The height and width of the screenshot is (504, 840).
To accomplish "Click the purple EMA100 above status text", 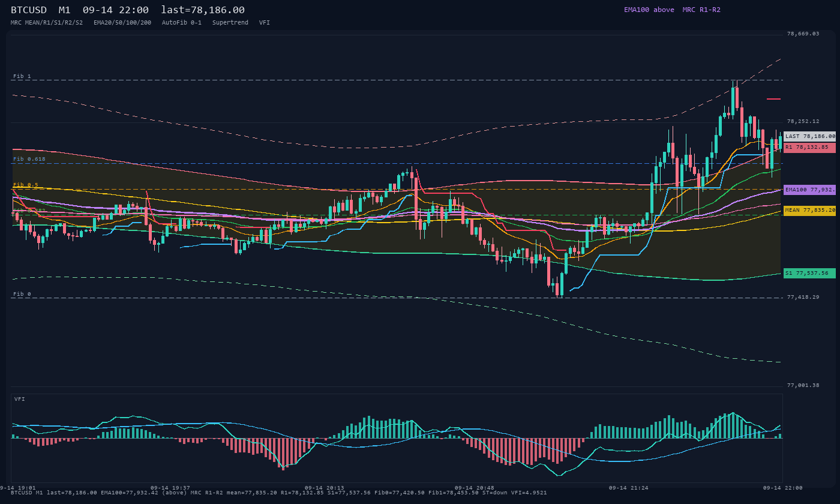I will coord(649,10).
